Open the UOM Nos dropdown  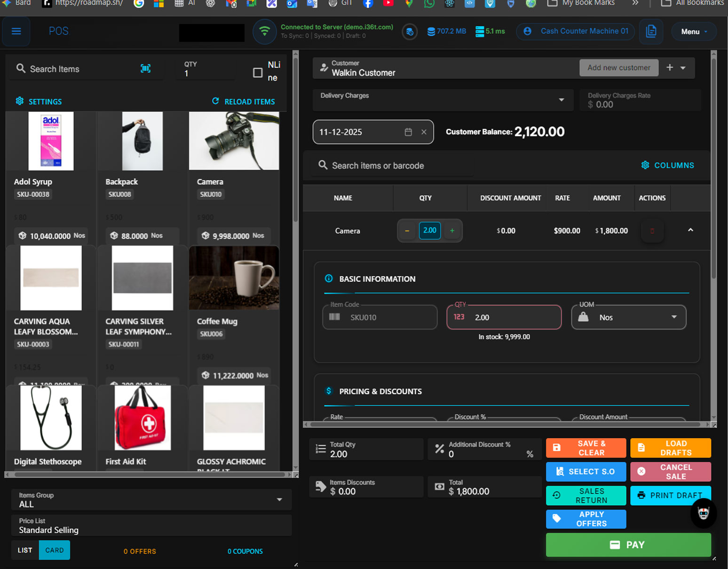click(x=674, y=317)
